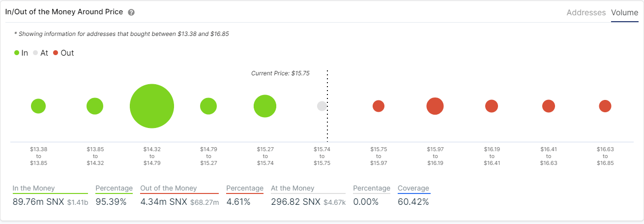The image size is (644, 224).
Task: Click the green bubble for $13.38 to $13.85
Action: tap(38, 106)
